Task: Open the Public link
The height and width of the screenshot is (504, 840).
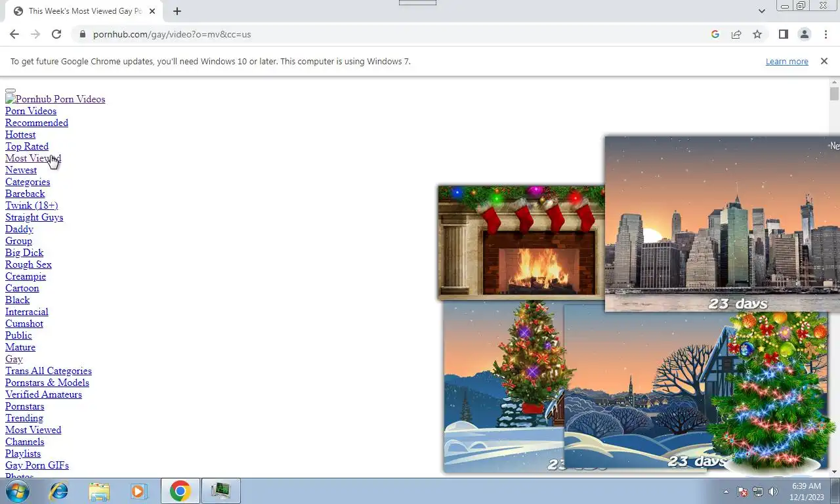Action: pos(18,335)
